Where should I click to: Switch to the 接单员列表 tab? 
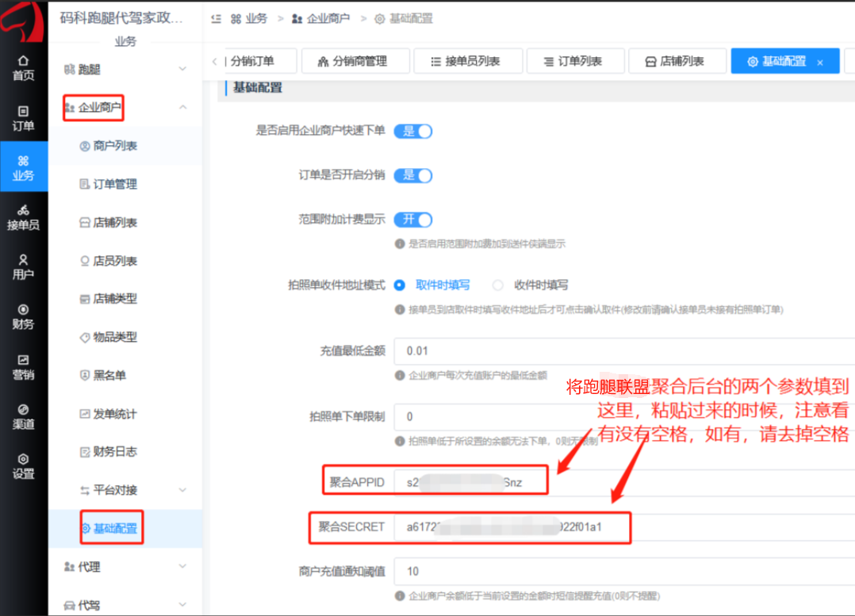pyautogui.click(x=468, y=61)
